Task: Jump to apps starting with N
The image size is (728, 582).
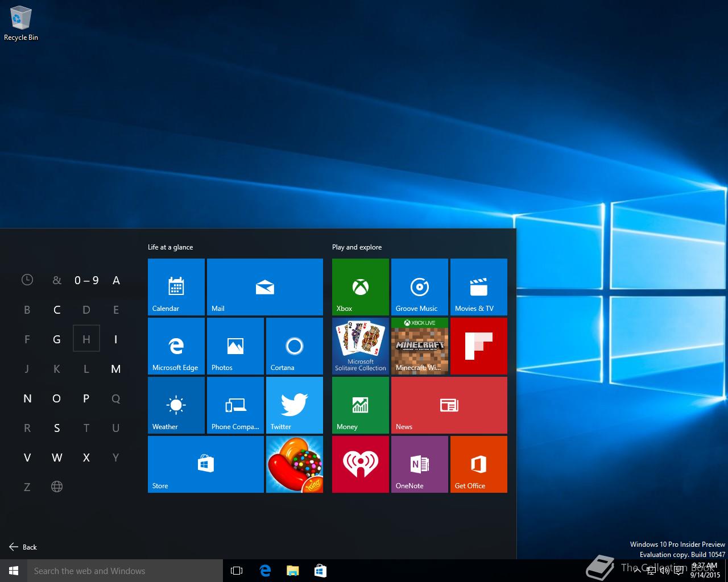Action: click(27, 398)
